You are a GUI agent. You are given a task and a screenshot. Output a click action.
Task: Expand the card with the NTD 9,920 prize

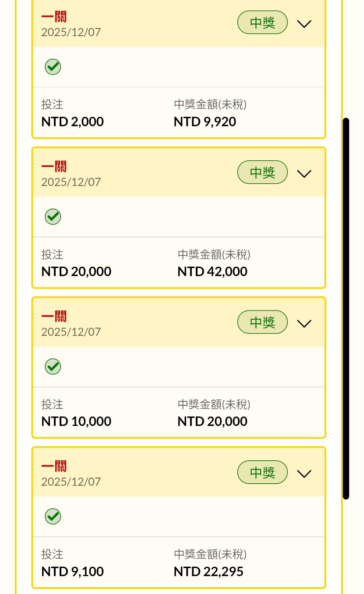[304, 24]
